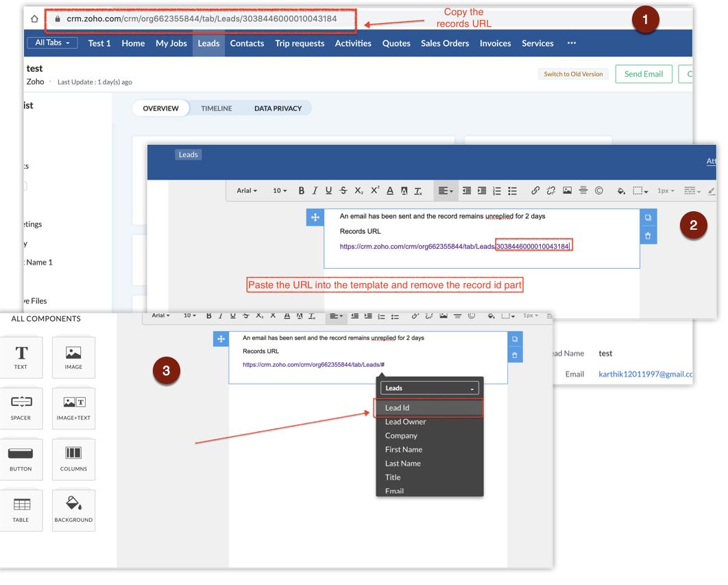
Task: Duplicate the text block in the step 2 editor
Action: 648,217
